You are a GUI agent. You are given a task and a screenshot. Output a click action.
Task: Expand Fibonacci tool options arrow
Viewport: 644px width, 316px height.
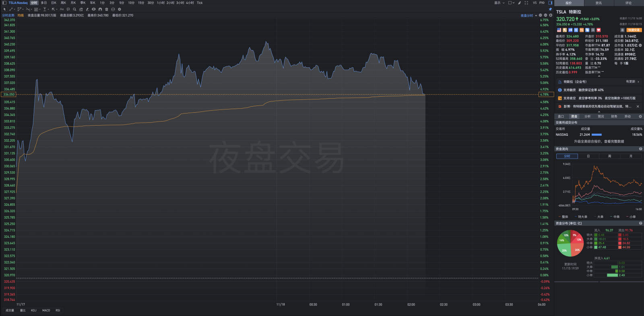(40, 9)
